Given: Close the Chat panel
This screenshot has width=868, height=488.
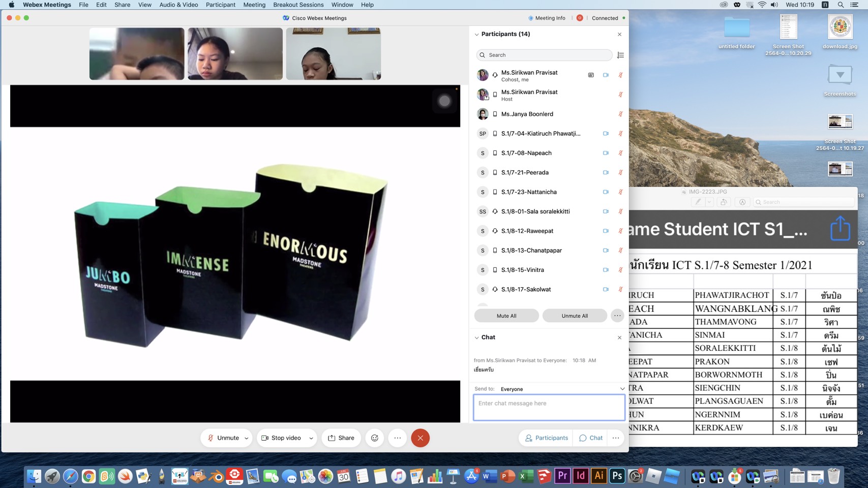Looking at the screenshot, I should pos(619,338).
